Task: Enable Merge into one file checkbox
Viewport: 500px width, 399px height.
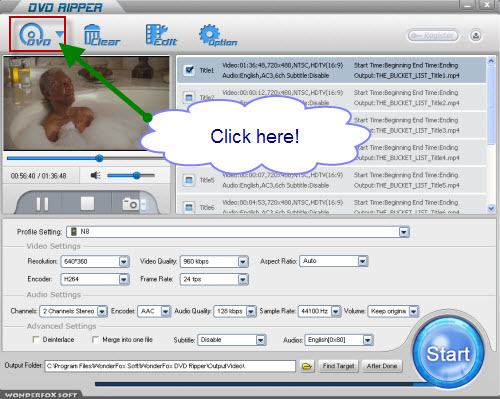Action: 95,339
